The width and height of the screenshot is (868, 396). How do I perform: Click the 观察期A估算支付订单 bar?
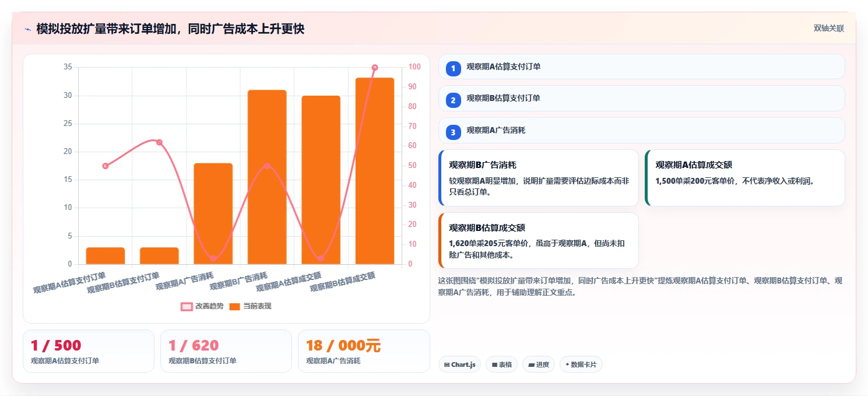pyautogui.click(x=106, y=256)
